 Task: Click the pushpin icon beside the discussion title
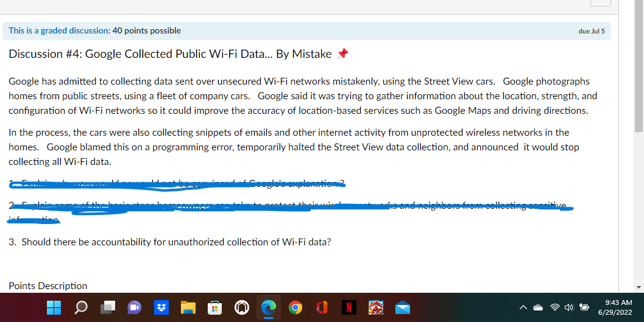tap(342, 54)
